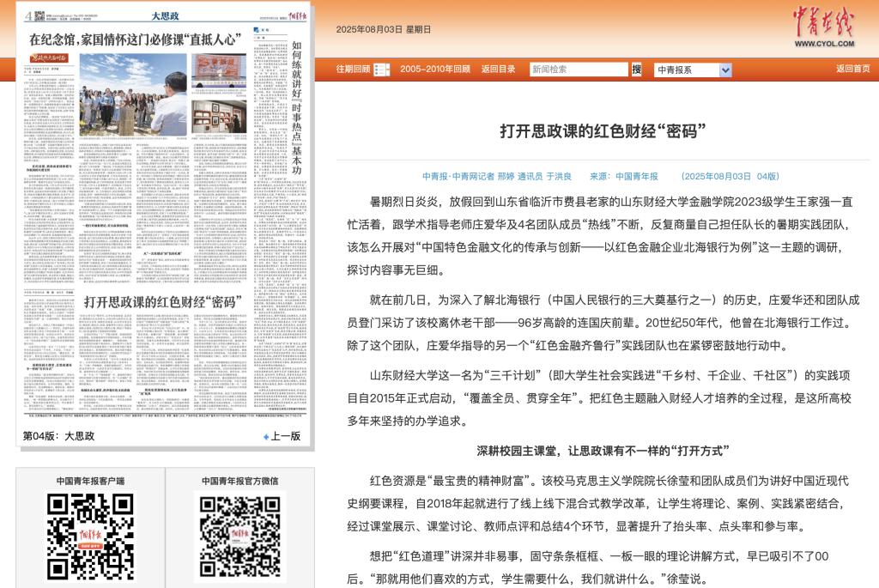The height and width of the screenshot is (588, 879).
Task: Click the small exhibition wall photo in the preview
Action: point(219,117)
